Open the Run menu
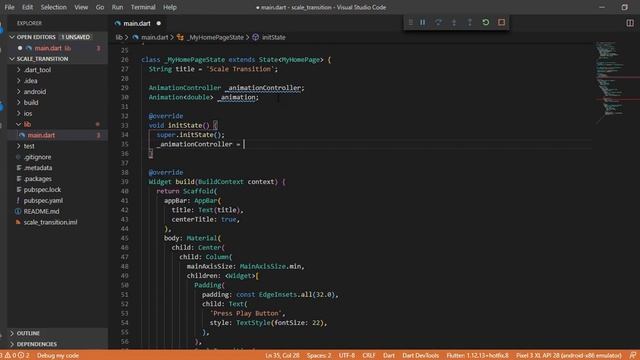This screenshot has width=640, height=360. coord(117,7)
